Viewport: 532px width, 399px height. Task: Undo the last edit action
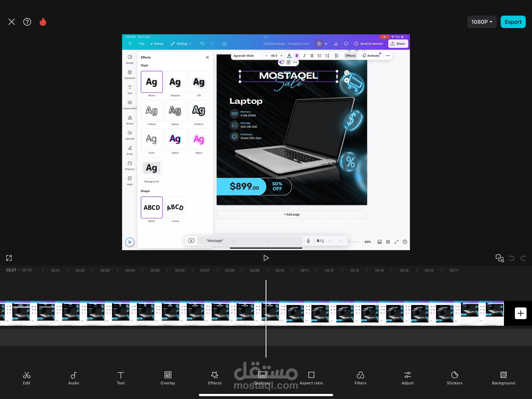pos(511,258)
